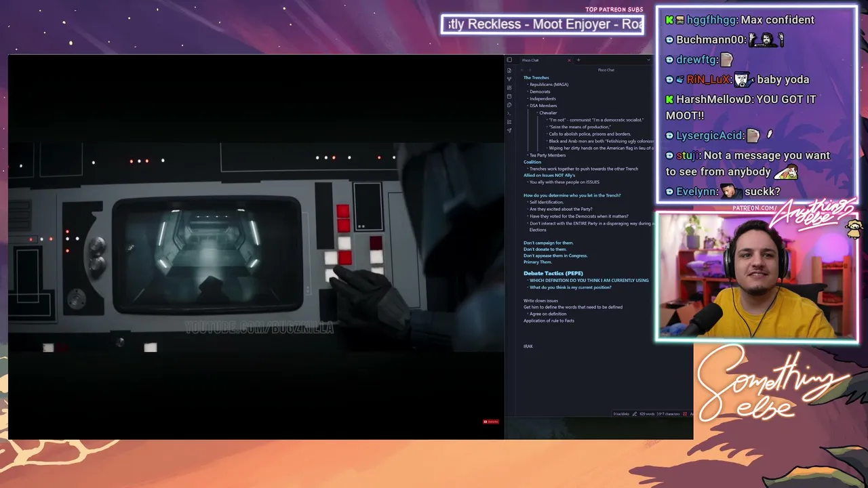Select the Pisco Chat tab

point(545,60)
